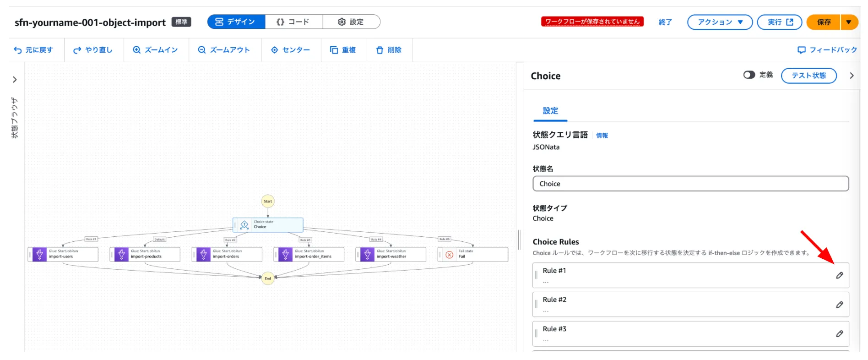Open the 情報 link next to 状態クエリ言語

click(x=602, y=136)
